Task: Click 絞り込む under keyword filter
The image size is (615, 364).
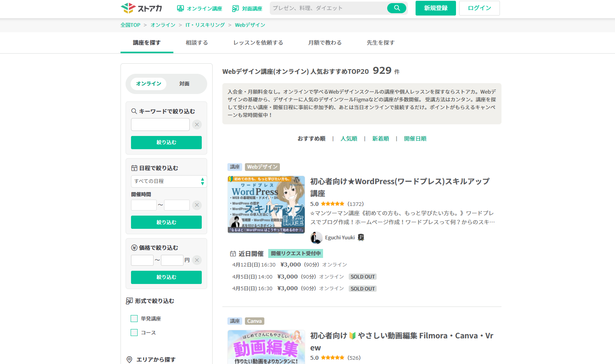Action: pyautogui.click(x=166, y=143)
